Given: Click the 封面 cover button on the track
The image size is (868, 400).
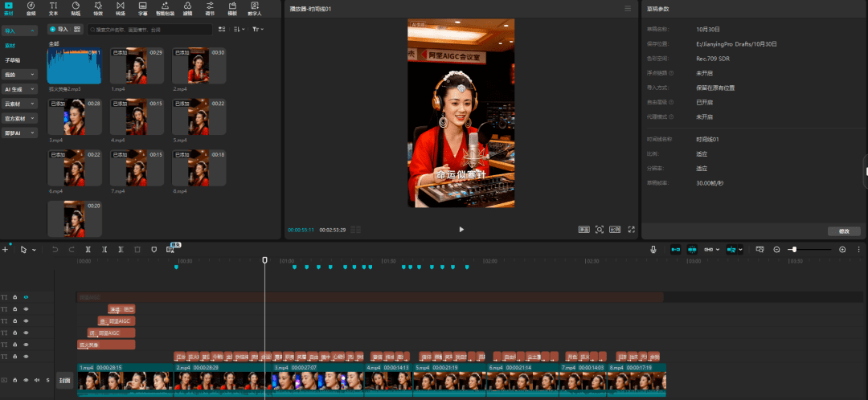Looking at the screenshot, I should 65,380.
